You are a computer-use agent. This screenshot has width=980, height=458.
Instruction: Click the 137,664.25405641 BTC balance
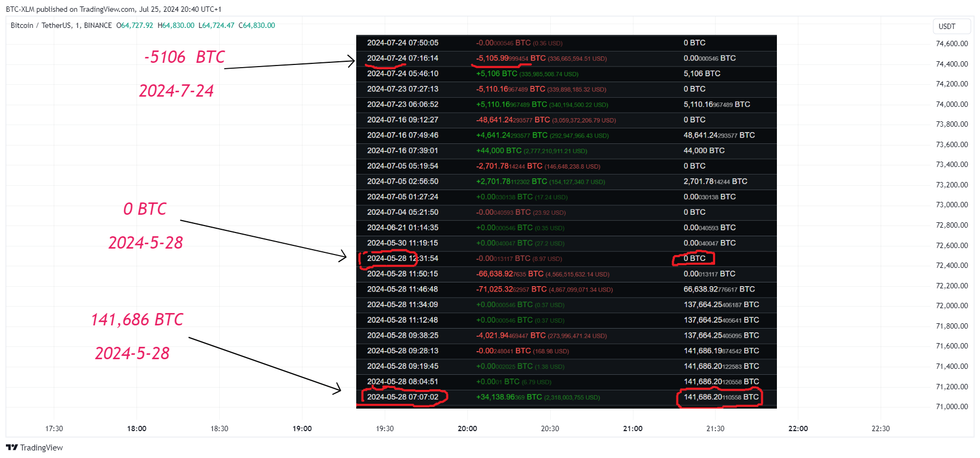[x=722, y=320]
